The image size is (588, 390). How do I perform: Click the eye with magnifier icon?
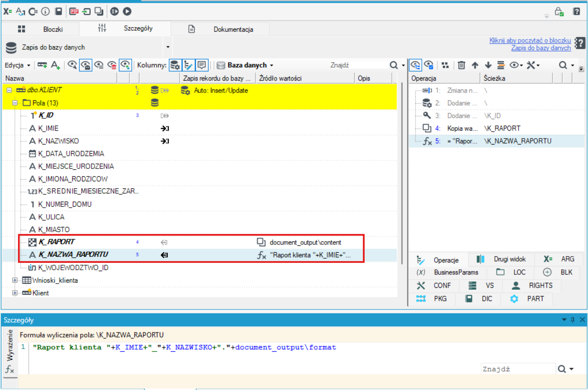coord(72,65)
